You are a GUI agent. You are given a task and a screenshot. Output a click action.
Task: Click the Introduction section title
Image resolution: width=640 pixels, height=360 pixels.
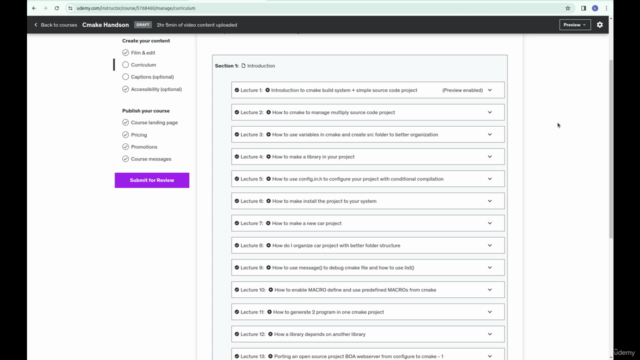coord(261,66)
